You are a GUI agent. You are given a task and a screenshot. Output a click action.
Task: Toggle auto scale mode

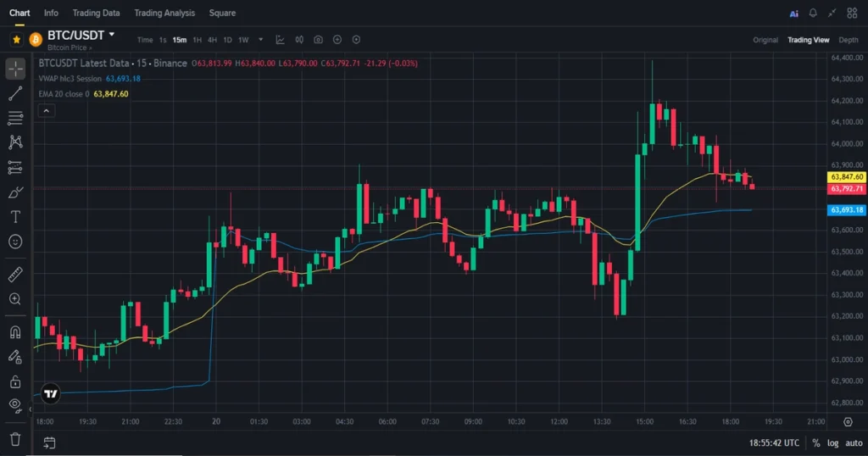[x=854, y=442]
